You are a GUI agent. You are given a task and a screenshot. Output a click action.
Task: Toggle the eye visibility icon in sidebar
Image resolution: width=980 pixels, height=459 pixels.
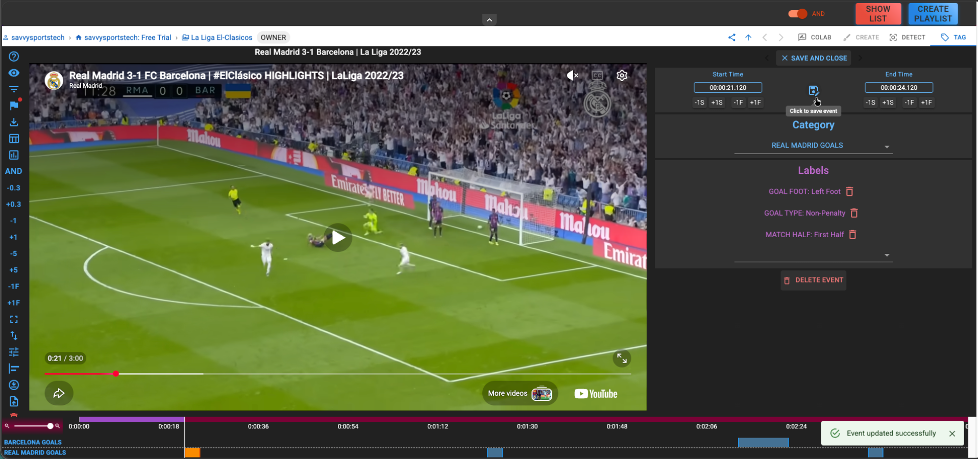point(14,73)
